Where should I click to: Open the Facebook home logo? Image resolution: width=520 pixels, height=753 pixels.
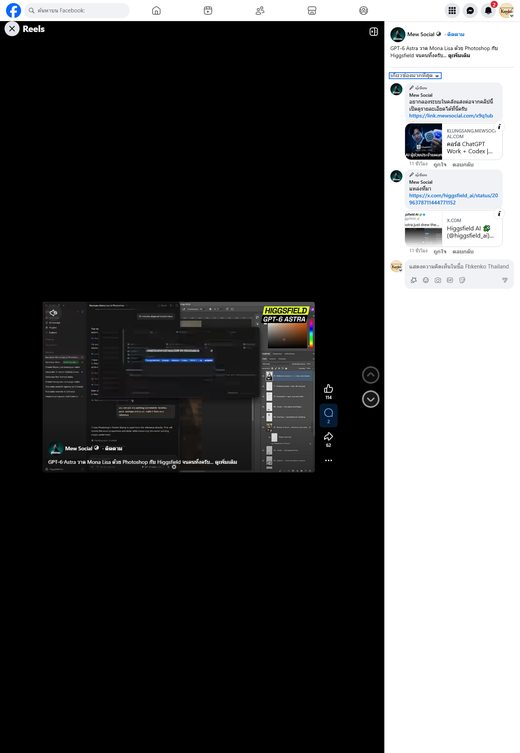click(13, 10)
